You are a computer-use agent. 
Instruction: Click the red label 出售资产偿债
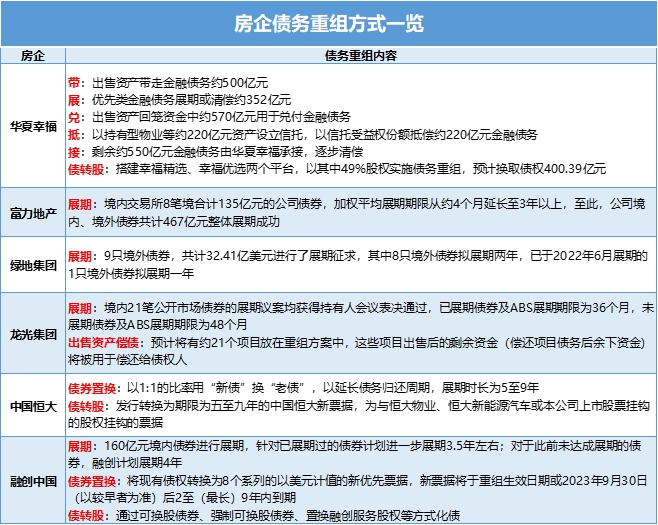[103, 342]
